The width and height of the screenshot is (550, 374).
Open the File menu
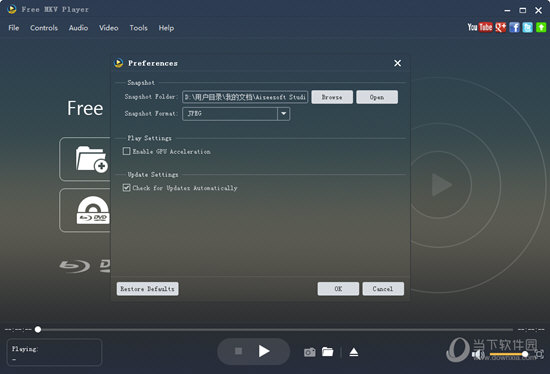click(x=14, y=28)
